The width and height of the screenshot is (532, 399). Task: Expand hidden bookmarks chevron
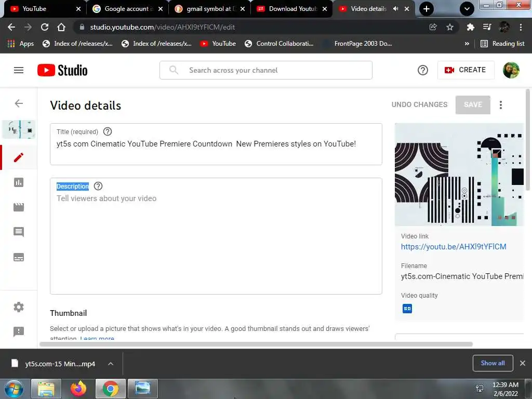click(467, 44)
